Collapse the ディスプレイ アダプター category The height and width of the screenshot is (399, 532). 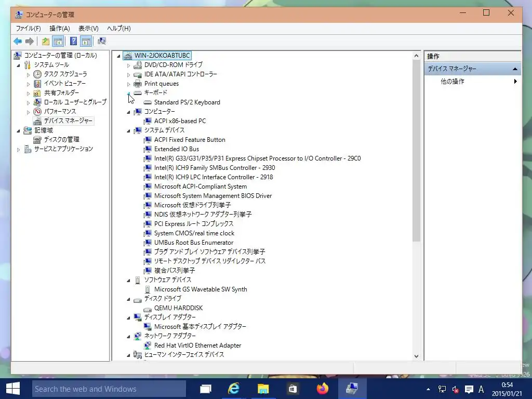(129, 317)
